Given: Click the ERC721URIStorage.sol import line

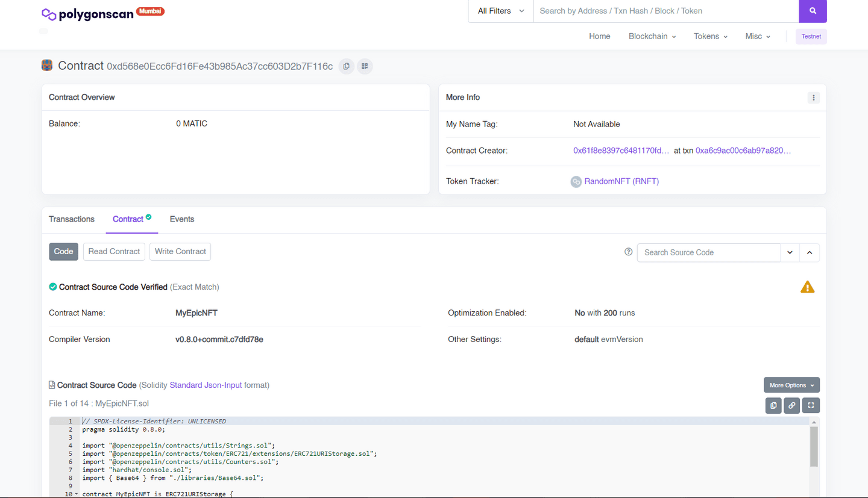Looking at the screenshot, I should pyautogui.click(x=230, y=453).
